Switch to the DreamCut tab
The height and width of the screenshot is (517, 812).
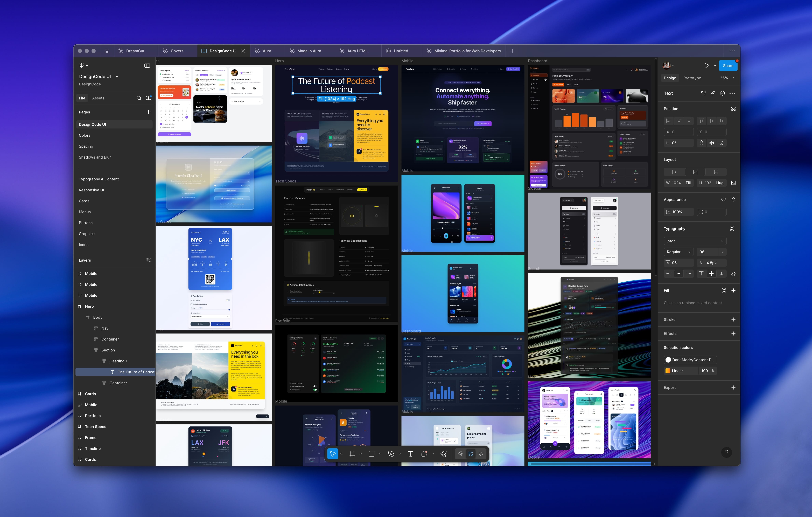point(136,51)
